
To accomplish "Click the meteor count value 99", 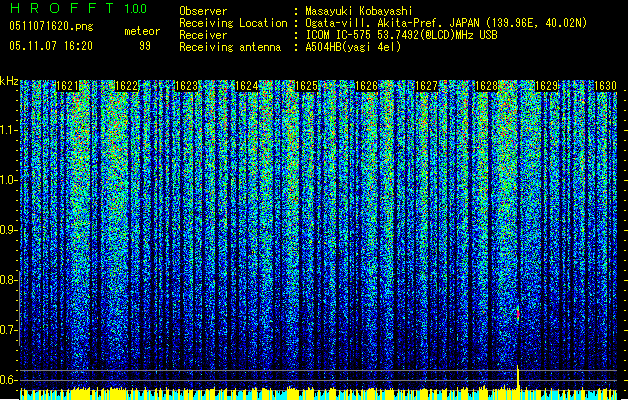I will (145, 46).
